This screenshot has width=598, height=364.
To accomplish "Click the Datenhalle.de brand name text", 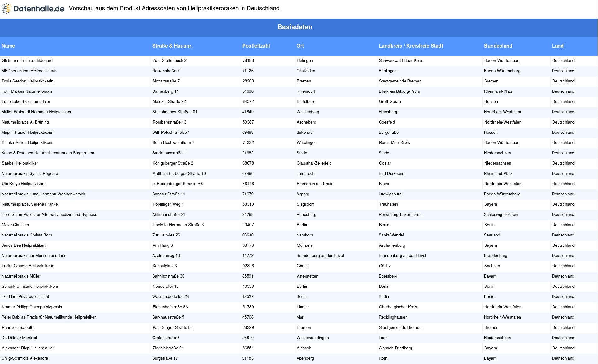I will pos(39,9).
